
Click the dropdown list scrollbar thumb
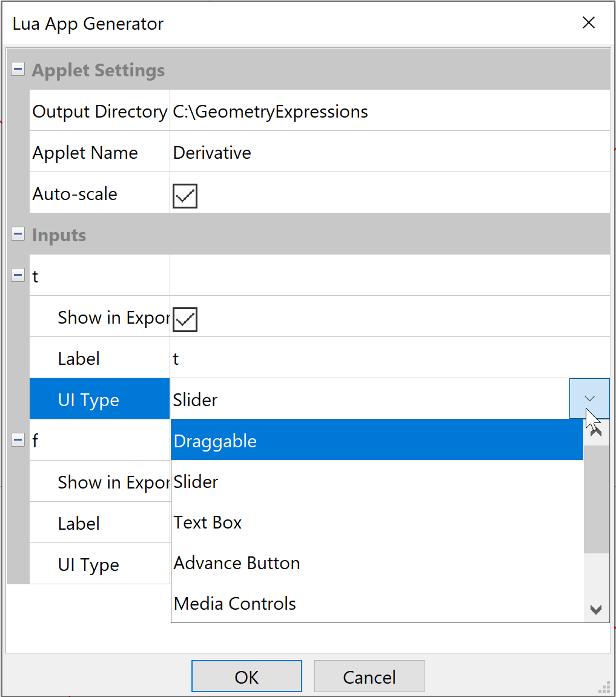point(596,499)
